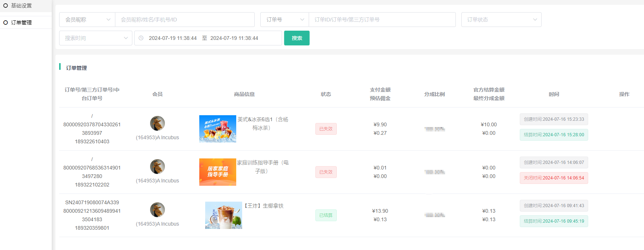The width and height of the screenshot is (644, 250).
Task: Open the 居家家庭指导手册 product thumbnail
Action: click(218, 172)
